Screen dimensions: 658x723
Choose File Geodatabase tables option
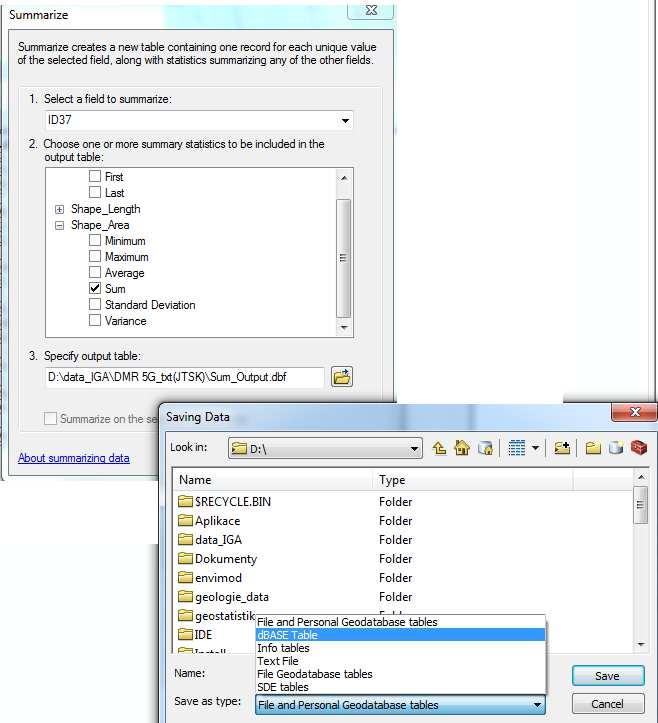(400, 674)
